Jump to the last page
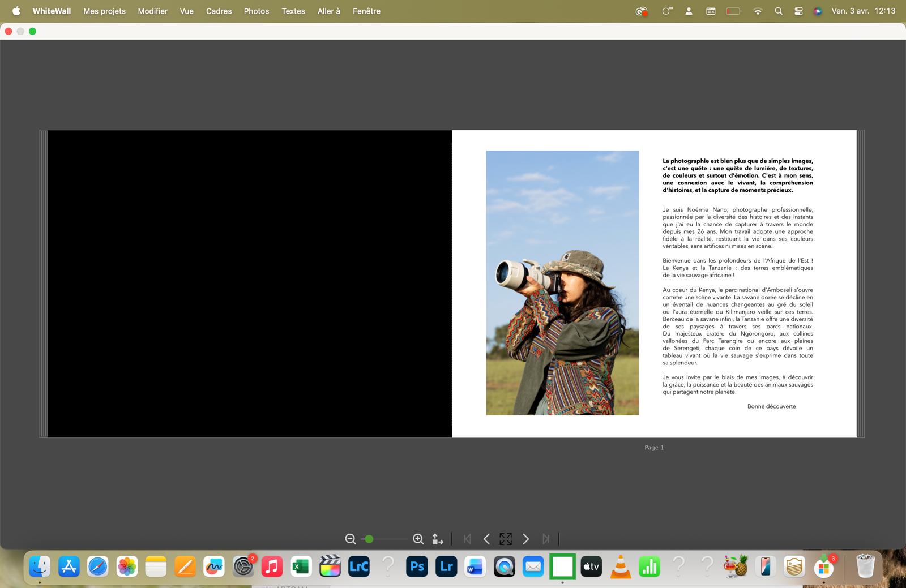The height and width of the screenshot is (588, 906). [x=545, y=539]
